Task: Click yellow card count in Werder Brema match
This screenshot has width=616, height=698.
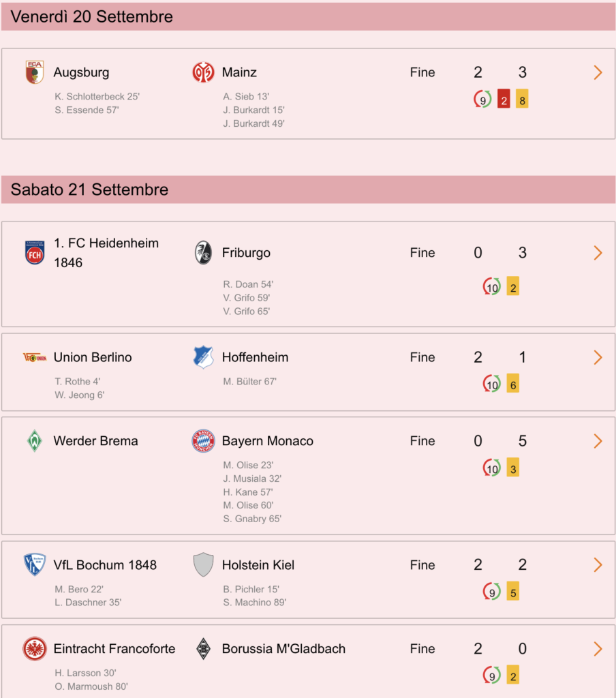Action: pos(512,468)
